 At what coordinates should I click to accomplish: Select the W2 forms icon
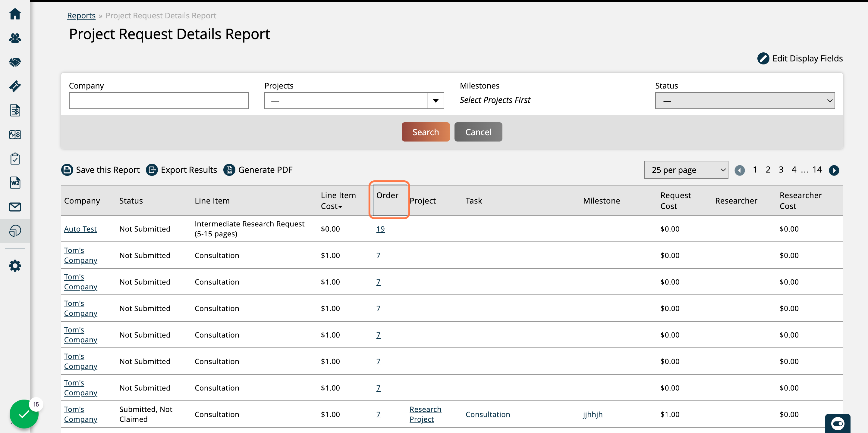[15, 182]
